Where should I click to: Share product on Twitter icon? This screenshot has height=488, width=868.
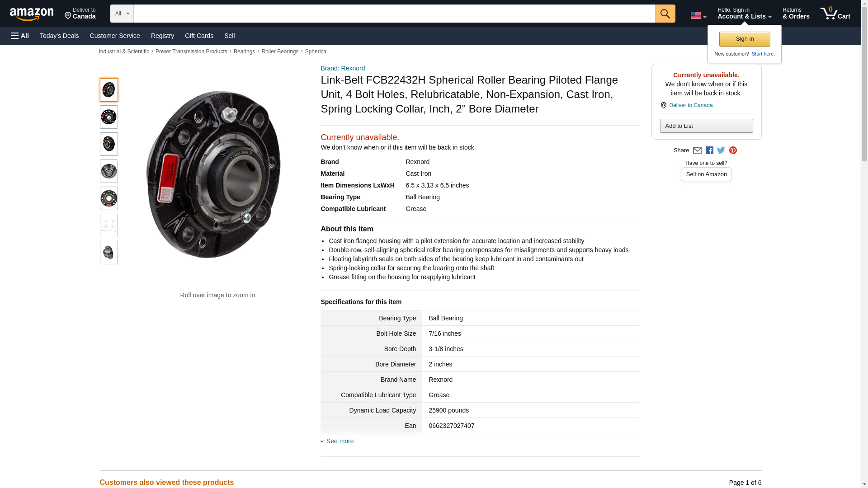[x=721, y=150]
